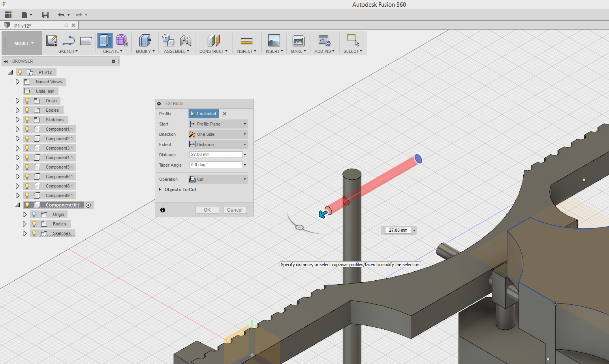
Task: Click the Offset Plane construct icon
Action: [x=213, y=41]
